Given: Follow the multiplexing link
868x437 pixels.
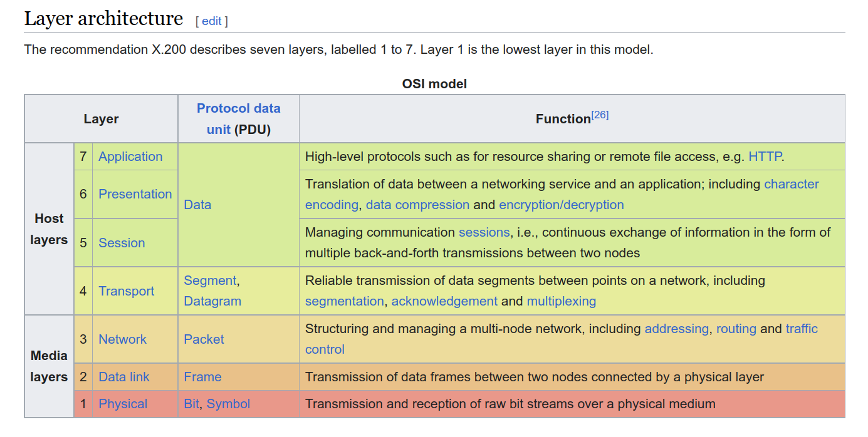Looking at the screenshot, I should point(562,301).
